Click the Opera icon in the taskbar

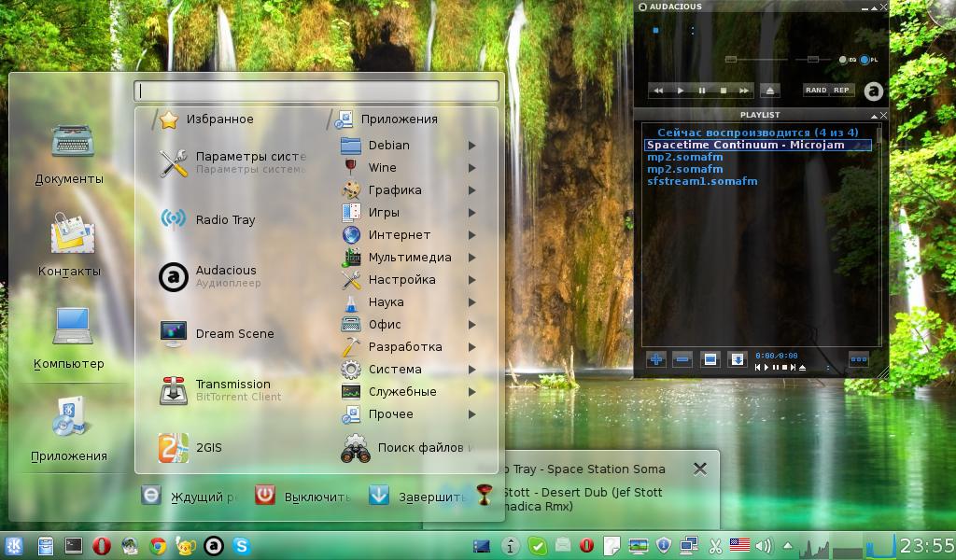click(x=102, y=546)
